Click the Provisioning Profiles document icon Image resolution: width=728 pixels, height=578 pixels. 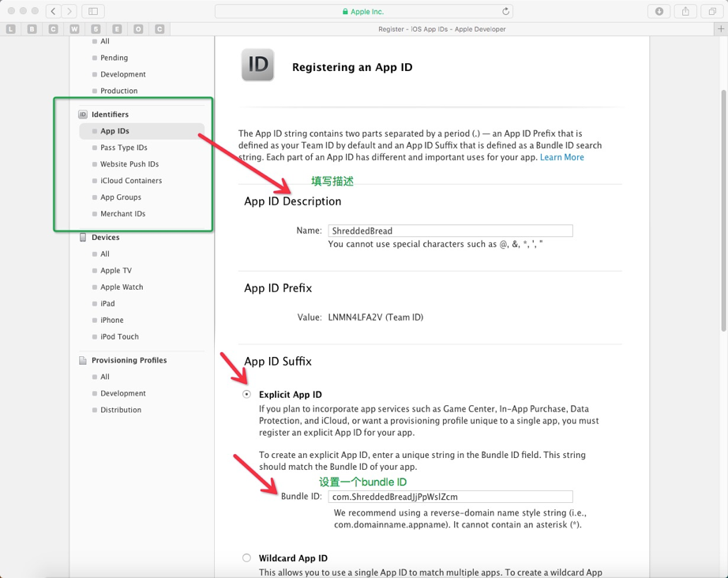tap(83, 360)
